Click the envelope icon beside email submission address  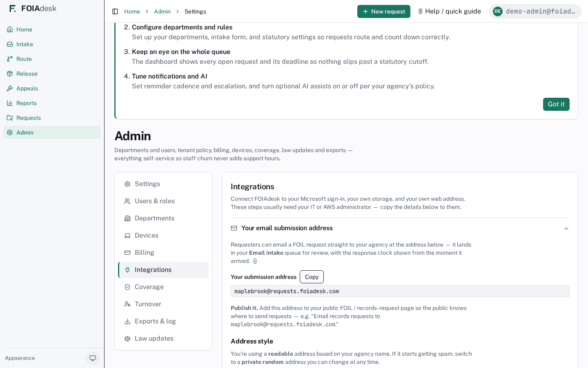234,228
